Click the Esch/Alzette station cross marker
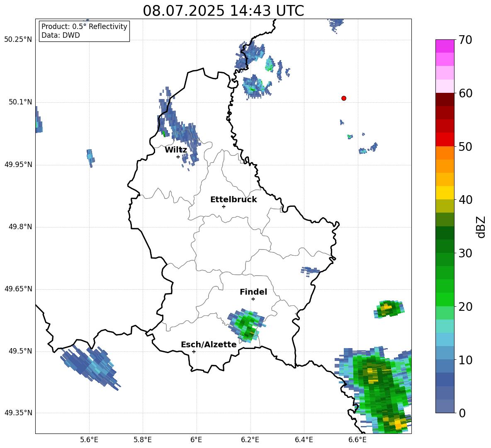Image resolution: width=491 pixels, height=448 pixels. pyautogui.click(x=194, y=351)
